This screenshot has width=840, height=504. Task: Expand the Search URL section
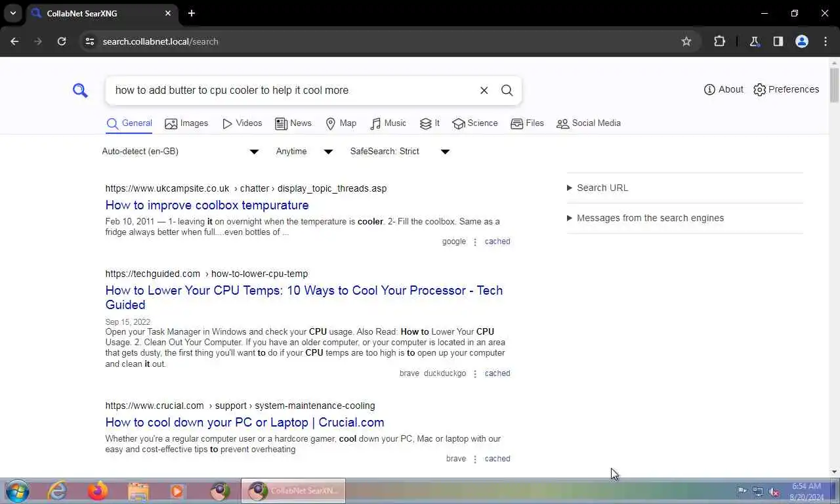(598, 188)
